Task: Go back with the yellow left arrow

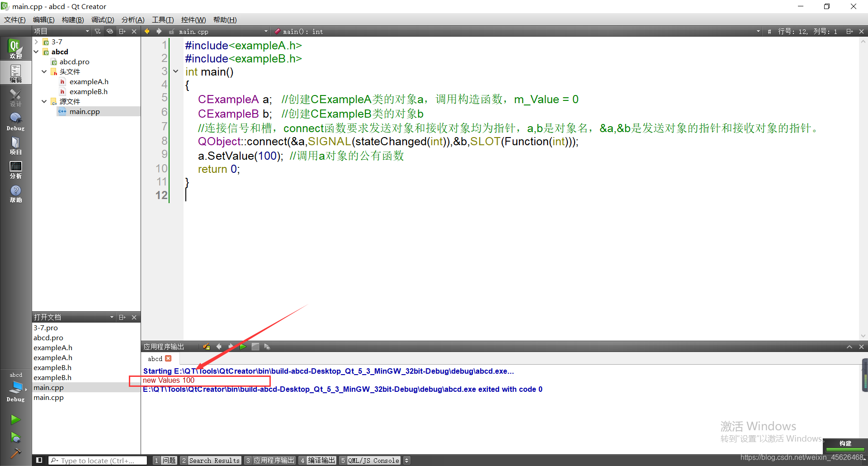Action: [x=147, y=31]
